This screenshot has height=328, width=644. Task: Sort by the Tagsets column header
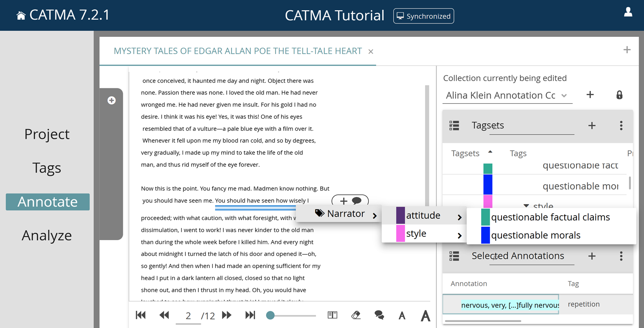[465, 153]
